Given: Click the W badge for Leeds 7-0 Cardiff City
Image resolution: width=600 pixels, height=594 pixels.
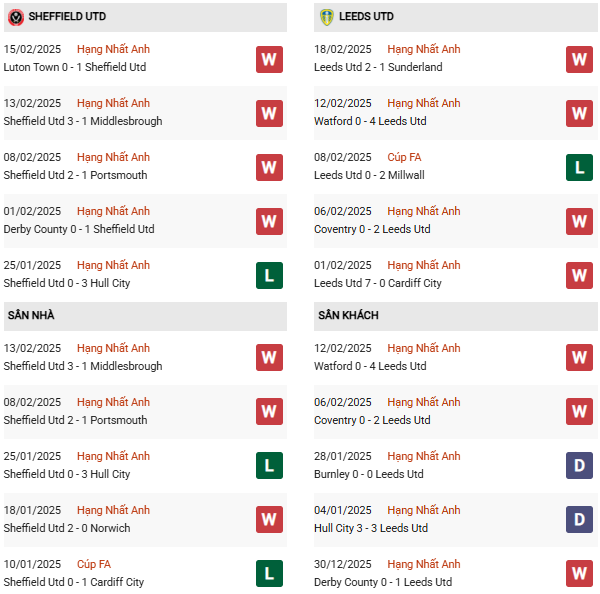Looking at the screenshot, I should 579,275.
